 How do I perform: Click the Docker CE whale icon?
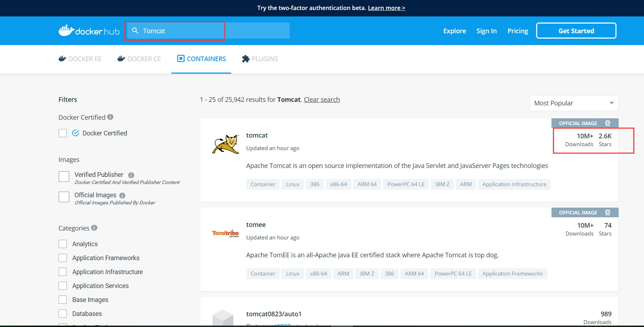[x=121, y=59]
